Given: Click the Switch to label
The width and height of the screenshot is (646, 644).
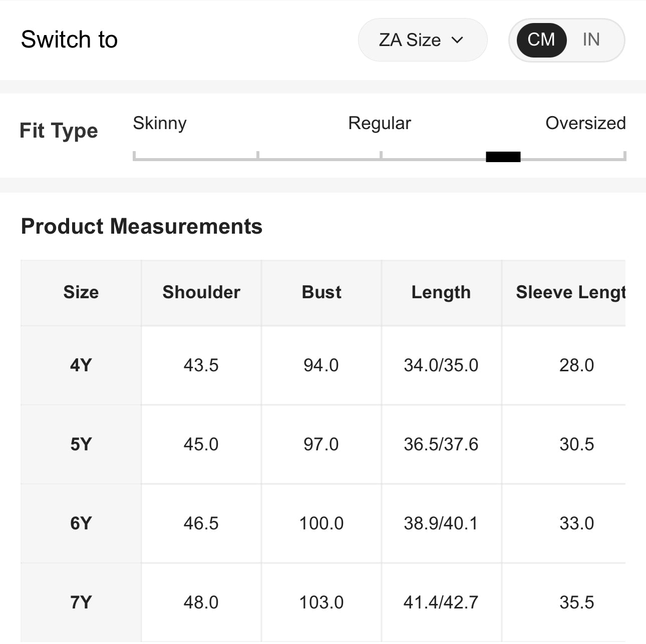Looking at the screenshot, I should click(x=69, y=40).
